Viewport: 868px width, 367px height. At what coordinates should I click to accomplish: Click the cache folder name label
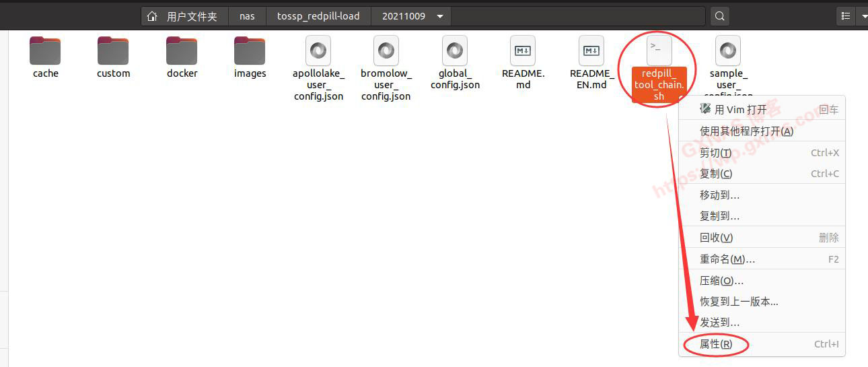click(x=45, y=73)
